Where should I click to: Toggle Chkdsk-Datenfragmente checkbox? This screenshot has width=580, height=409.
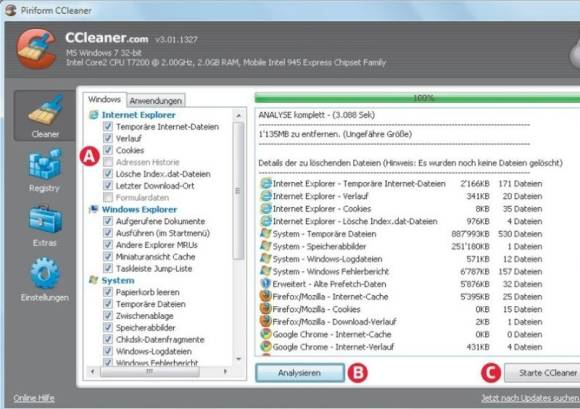pyautogui.click(x=108, y=339)
